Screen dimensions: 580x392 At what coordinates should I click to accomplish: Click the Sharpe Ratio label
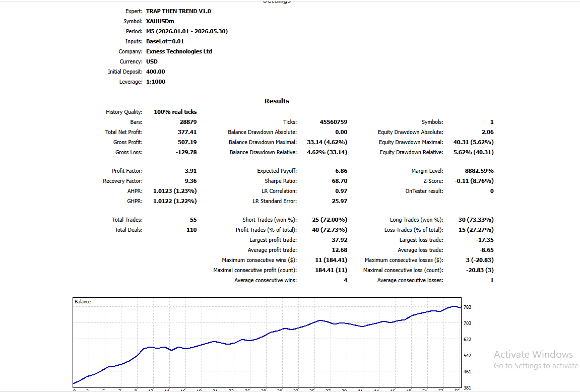(281, 181)
